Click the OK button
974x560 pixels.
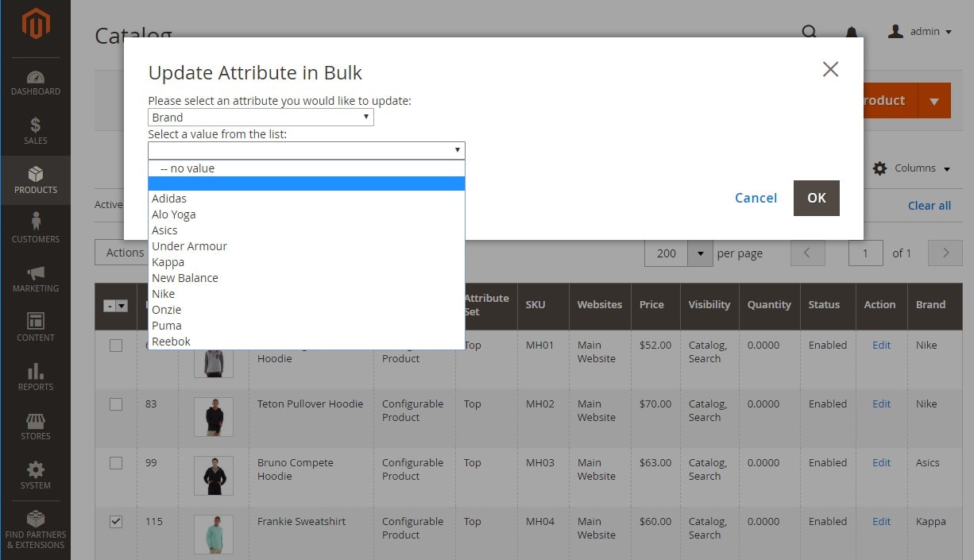(x=817, y=198)
